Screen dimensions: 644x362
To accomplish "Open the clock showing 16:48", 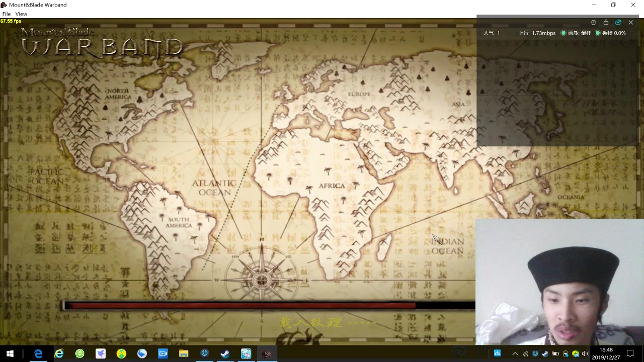I will [606, 354].
